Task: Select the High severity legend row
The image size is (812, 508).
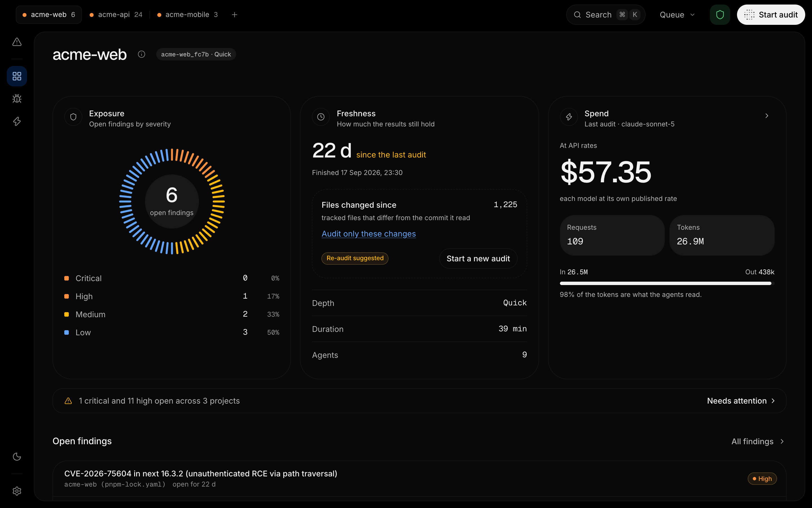Action: (172, 296)
